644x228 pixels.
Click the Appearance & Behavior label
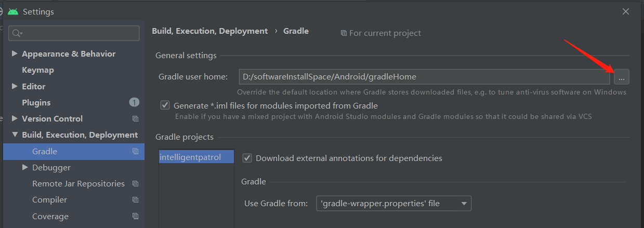coord(69,54)
